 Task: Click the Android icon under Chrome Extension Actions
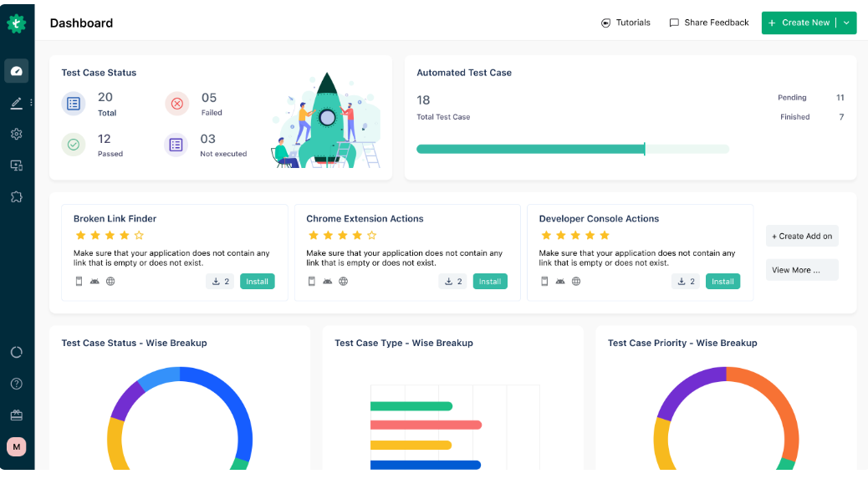click(x=328, y=281)
